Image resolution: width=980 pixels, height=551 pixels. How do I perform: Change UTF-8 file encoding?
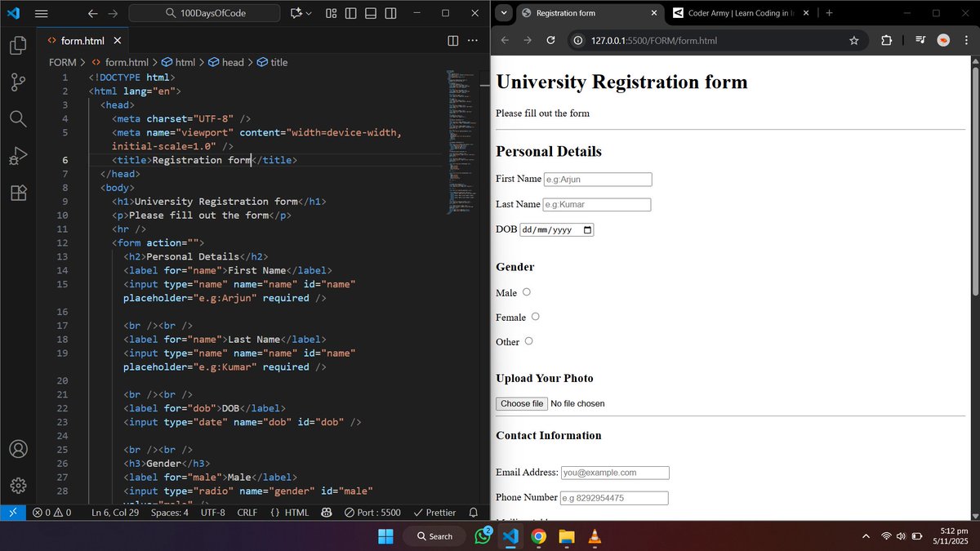coord(212,513)
